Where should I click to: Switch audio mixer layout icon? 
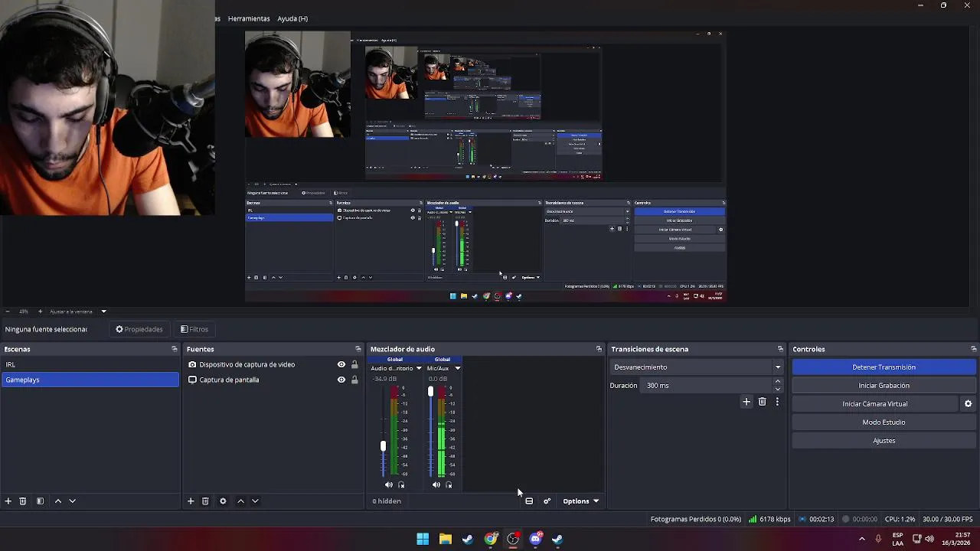tap(529, 501)
